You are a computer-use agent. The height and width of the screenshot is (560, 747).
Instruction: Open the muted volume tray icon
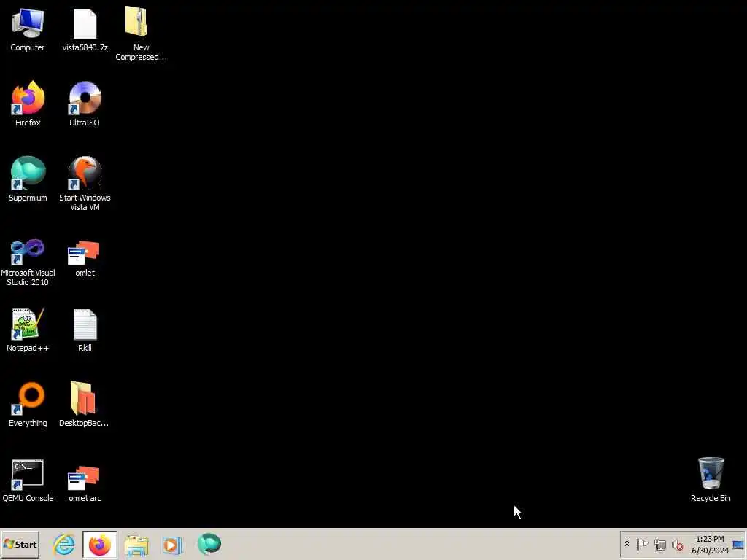point(677,544)
